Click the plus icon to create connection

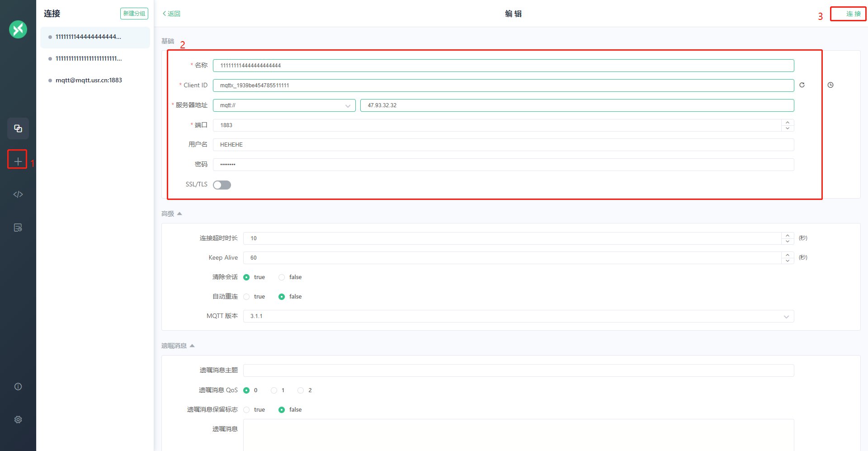click(18, 161)
